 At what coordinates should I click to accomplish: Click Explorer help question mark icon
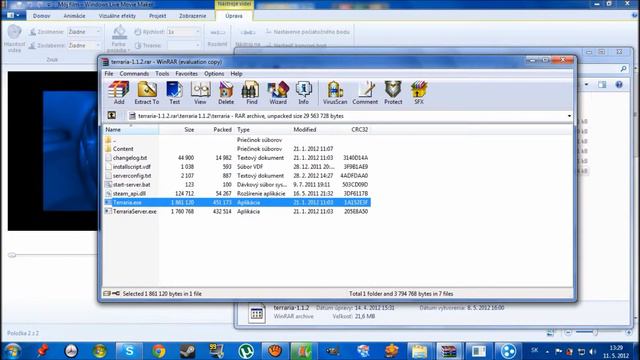click(619, 84)
